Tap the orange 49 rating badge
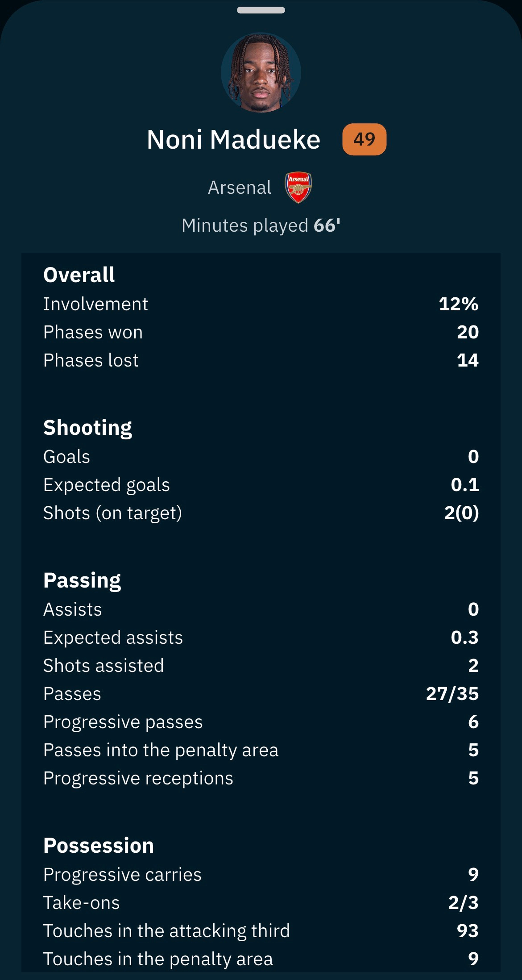This screenshot has width=522, height=980. coord(364,139)
